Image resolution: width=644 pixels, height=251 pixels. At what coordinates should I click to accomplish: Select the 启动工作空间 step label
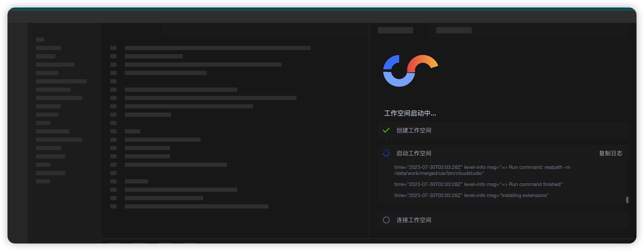click(414, 153)
